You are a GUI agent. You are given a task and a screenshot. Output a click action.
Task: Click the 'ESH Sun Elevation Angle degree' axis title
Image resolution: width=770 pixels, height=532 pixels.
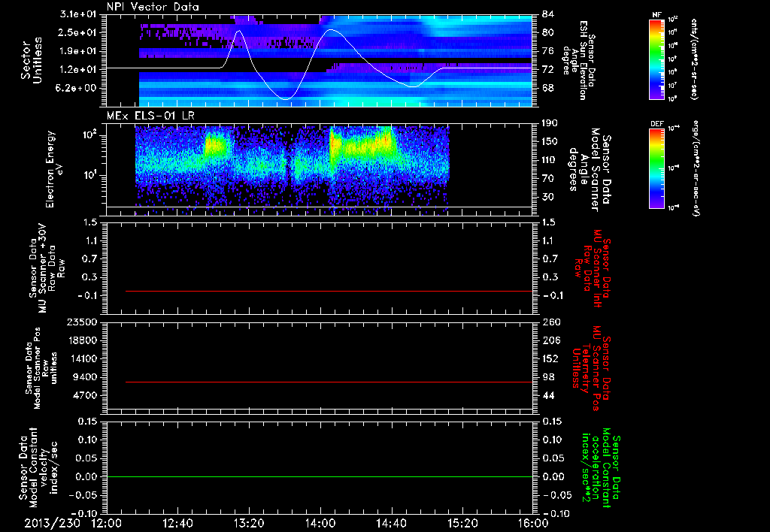580,60
